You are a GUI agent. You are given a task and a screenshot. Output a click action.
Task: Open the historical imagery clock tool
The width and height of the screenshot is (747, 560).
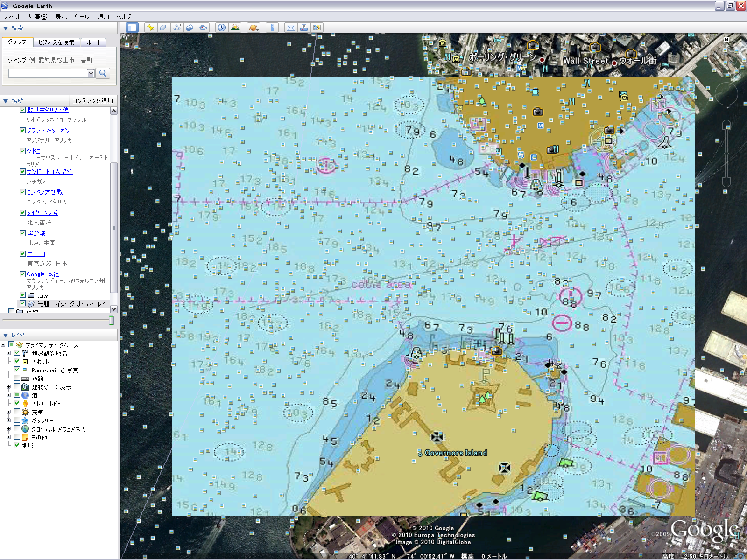[221, 28]
